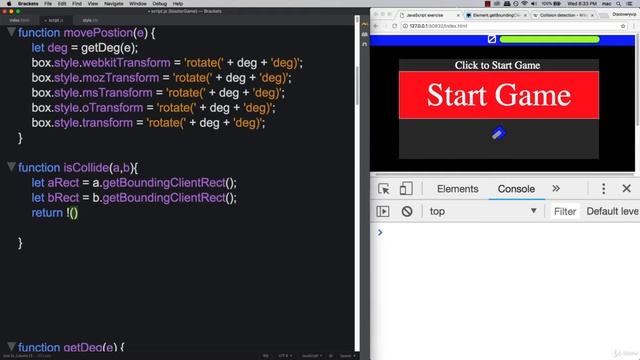
Task: Open the Brackets Edit menu
Action: [62, 4]
